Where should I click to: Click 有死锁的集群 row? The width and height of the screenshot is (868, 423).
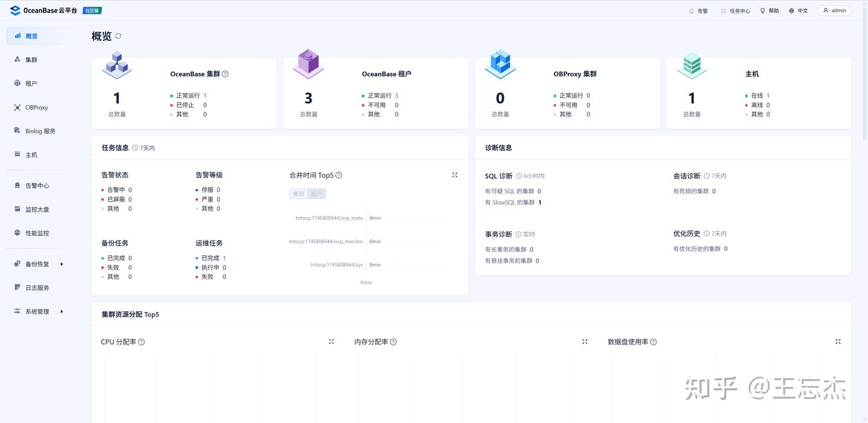pyautogui.click(x=694, y=191)
